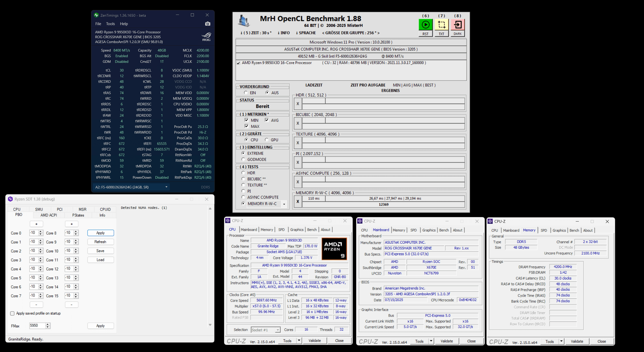Open the ZEIT duration selector
This screenshot has width=644, height=352.
(256, 33)
